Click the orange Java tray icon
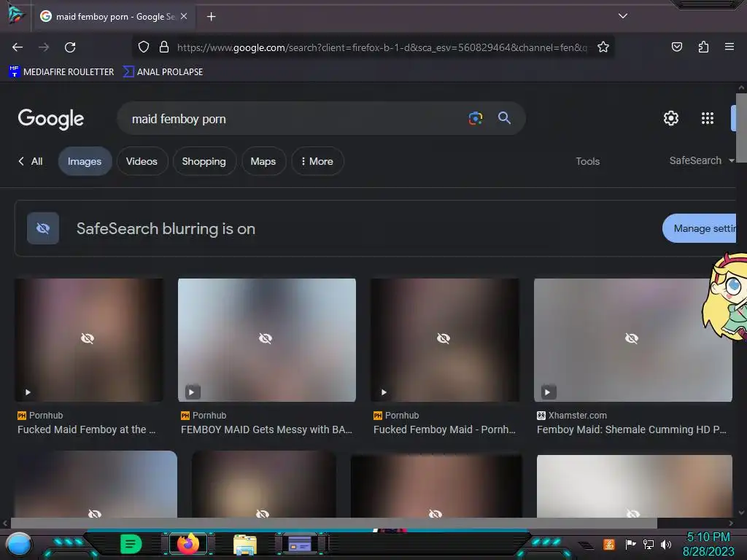This screenshot has width=747, height=560. tap(609, 544)
